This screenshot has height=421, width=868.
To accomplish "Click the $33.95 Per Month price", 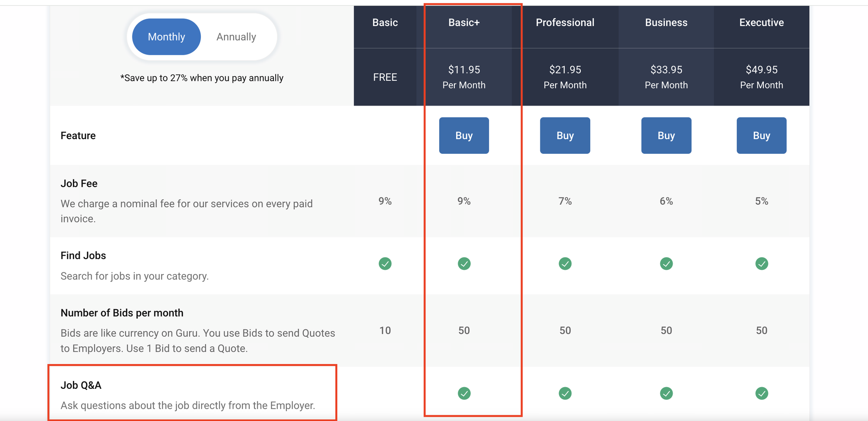I will 666,77.
